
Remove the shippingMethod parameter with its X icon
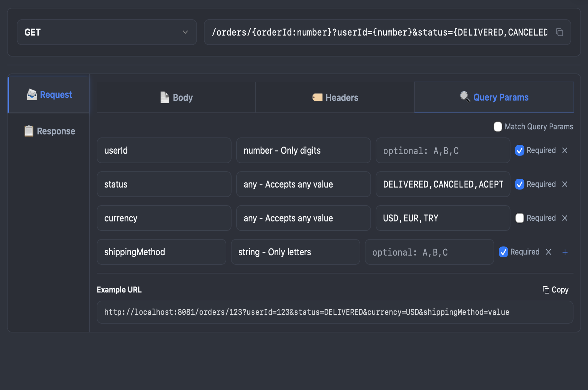click(x=548, y=252)
